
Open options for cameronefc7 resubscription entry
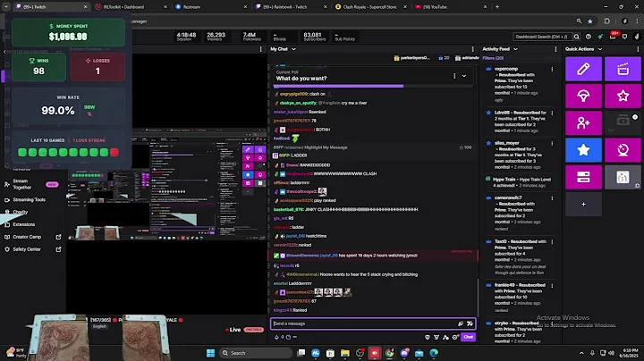552,198
